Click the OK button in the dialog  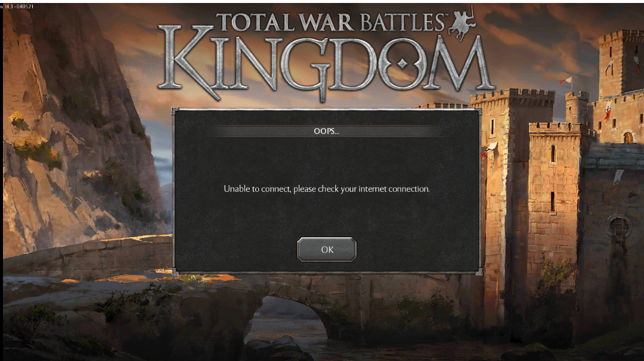coord(327,250)
